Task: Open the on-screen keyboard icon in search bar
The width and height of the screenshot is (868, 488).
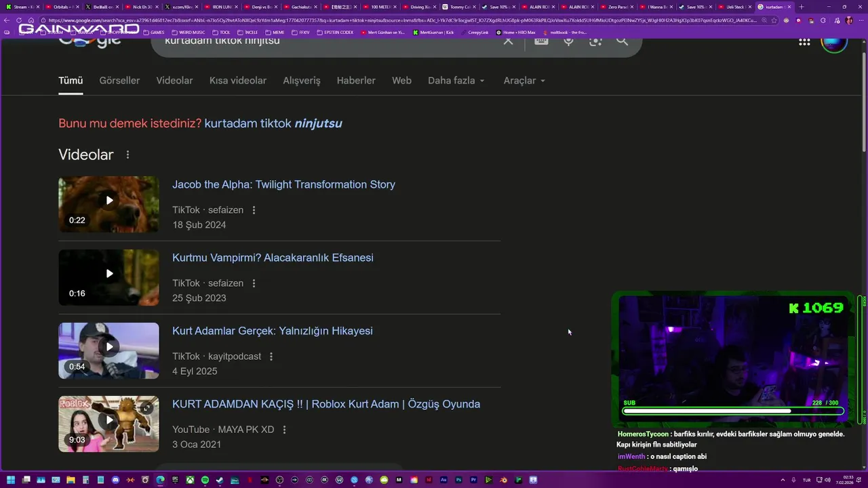Action: (x=541, y=41)
